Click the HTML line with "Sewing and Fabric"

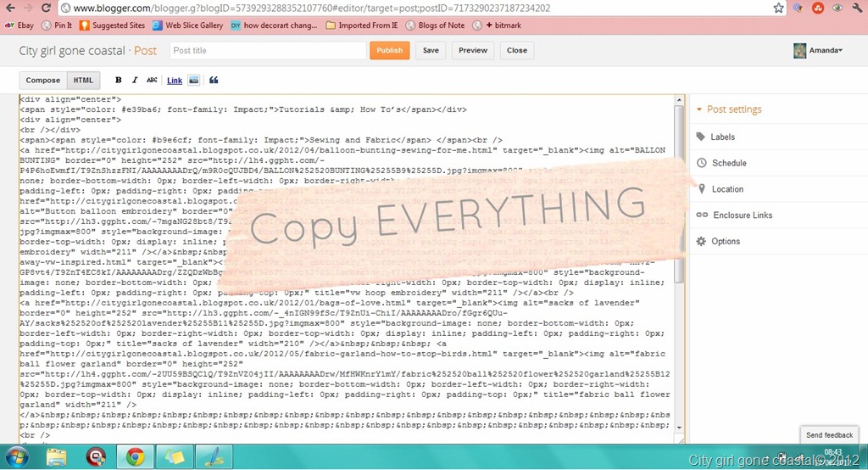(x=261, y=140)
